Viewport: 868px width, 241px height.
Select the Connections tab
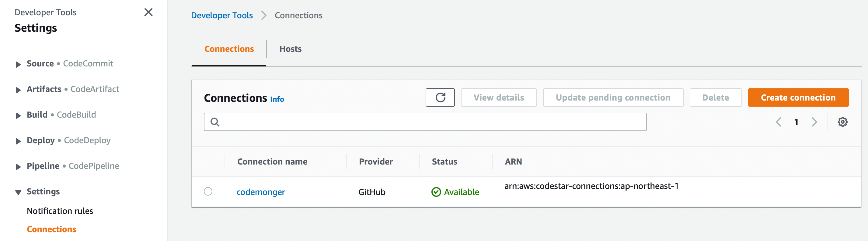click(229, 49)
